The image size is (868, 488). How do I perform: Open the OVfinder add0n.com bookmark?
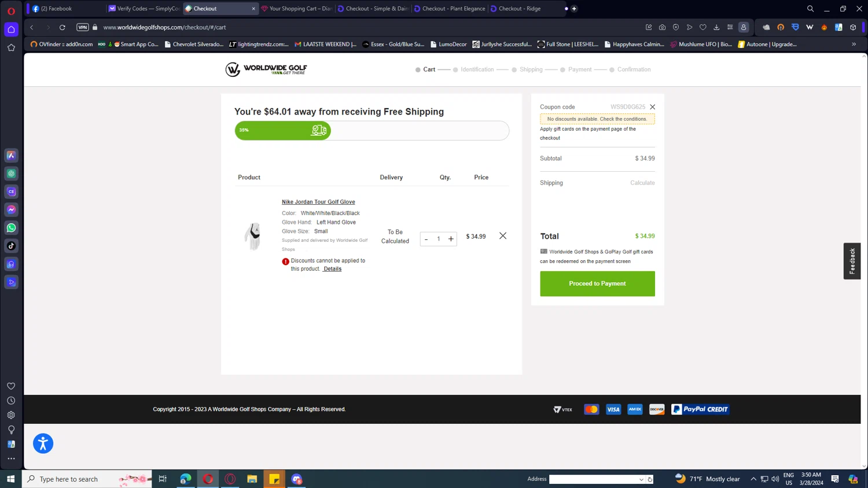point(61,44)
